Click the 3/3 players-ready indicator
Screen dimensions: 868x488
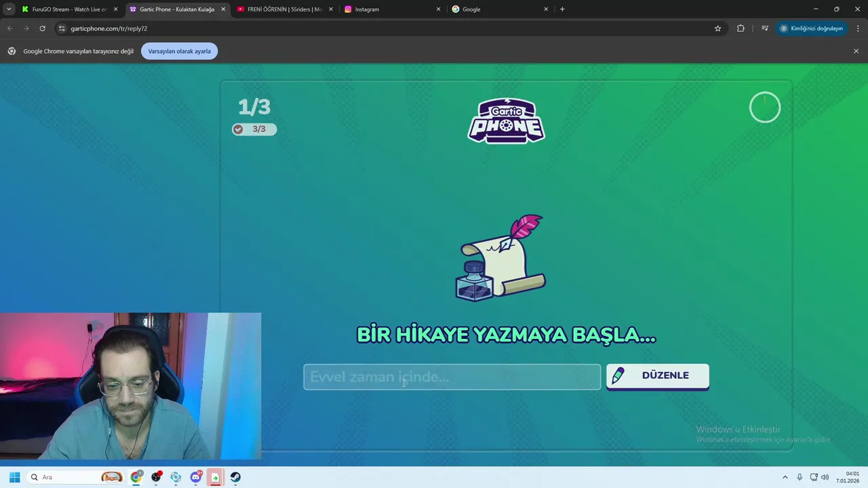pos(254,129)
